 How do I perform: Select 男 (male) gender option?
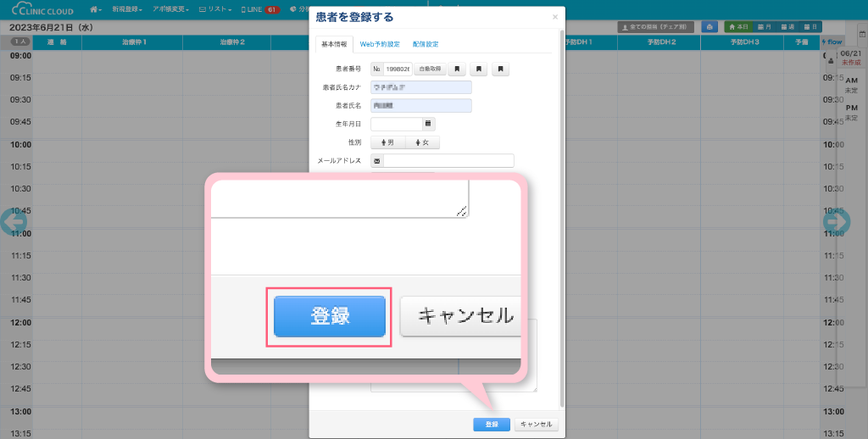[x=387, y=142]
